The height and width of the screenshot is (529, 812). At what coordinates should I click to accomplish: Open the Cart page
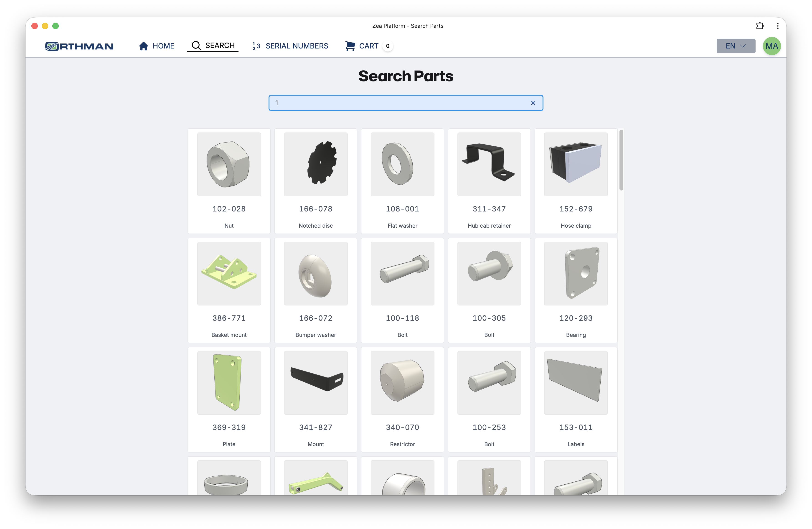[x=368, y=46]
